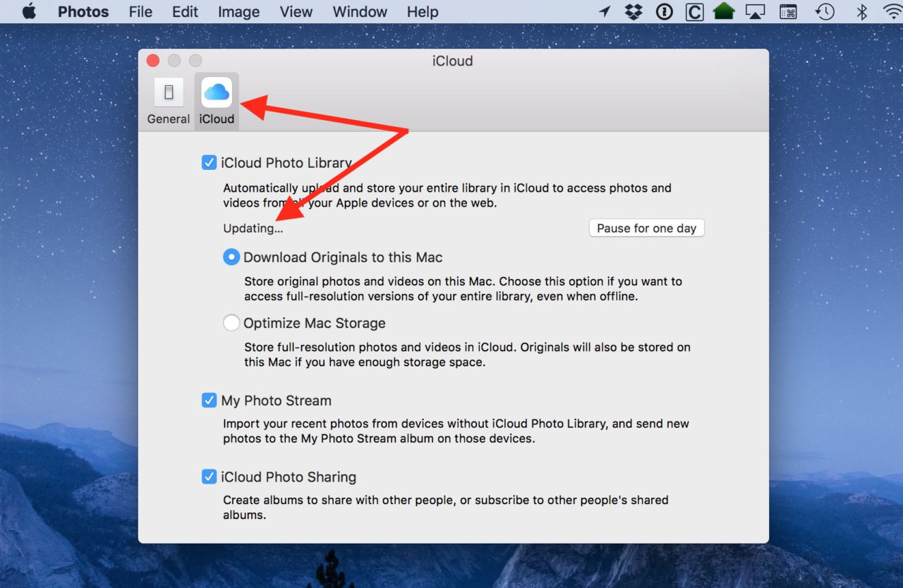This screenshot has width=903, height=588.
Task: Open the Window menu
Action: [360, 12]
